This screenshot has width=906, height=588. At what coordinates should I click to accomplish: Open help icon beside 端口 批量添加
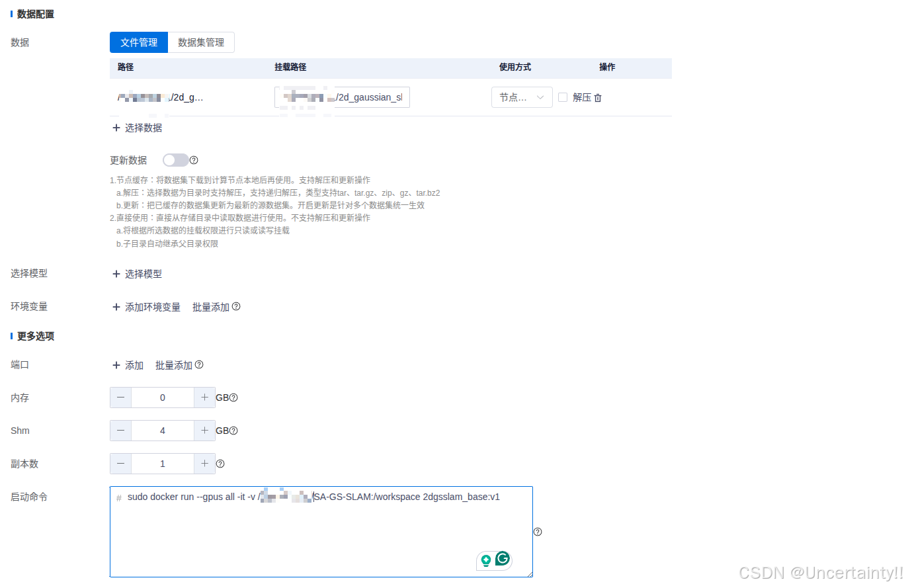coord(199,364)
